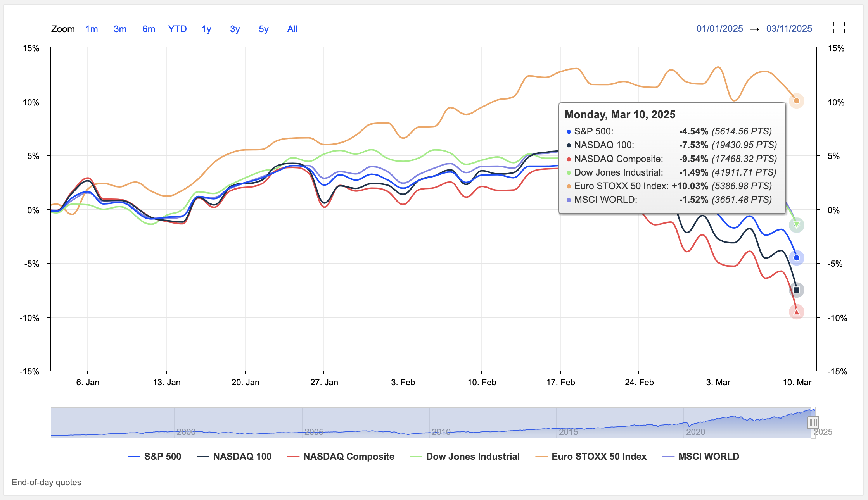
Task: Toggle Dow Jones Industrial legend entry
Action: point(465,457)
